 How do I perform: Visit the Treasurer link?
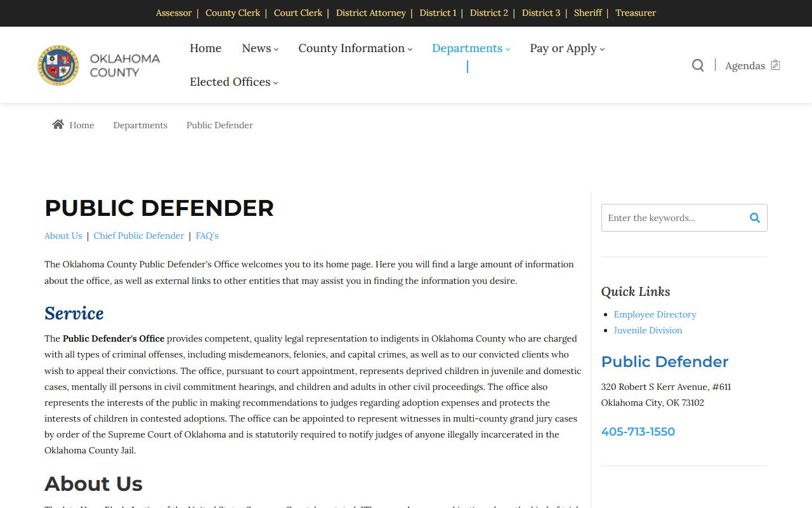(636, 13)
